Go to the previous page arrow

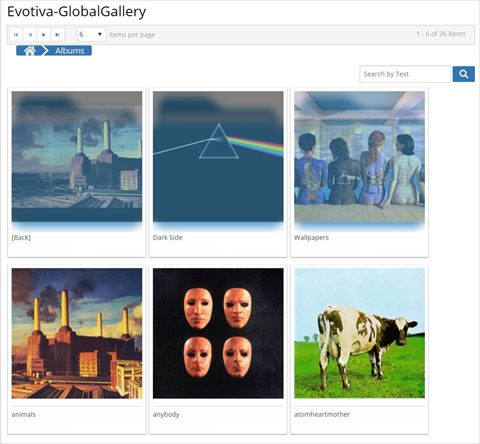30,35
